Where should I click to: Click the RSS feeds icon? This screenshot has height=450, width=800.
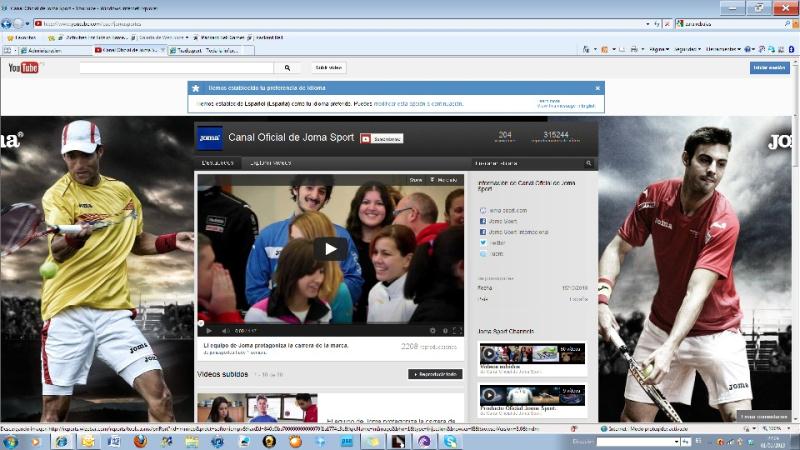coord(605,49)
